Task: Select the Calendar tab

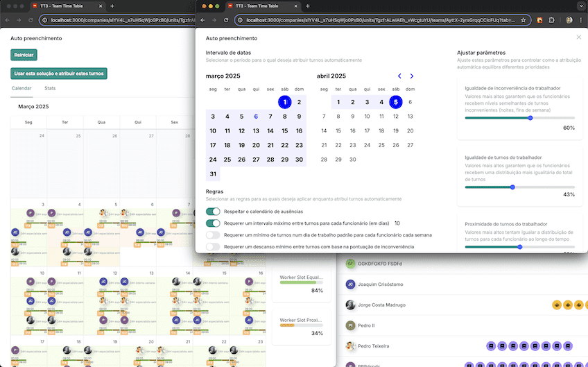Action: (21, 89)
